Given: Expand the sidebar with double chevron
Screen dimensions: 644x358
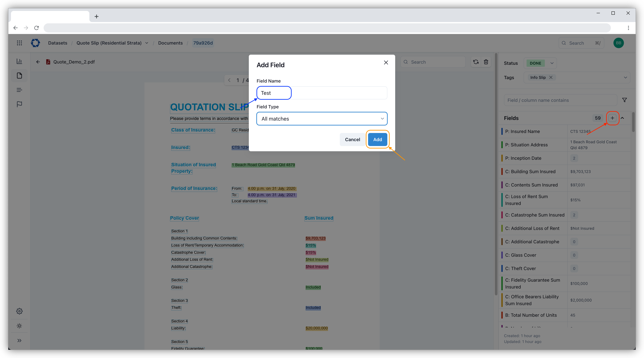Looking at the screenshot, I should 19,341.
